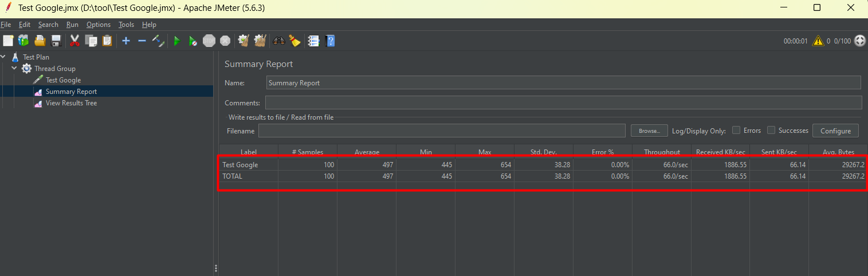Click the Help question mark icon
Viewport: 868px width, 276px height.
point(330,41)
